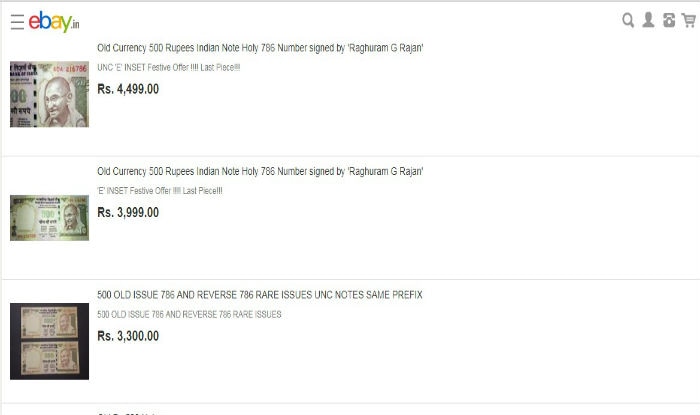Click lower note in the two-note thumbnail
Image resolution: width=700 pixels, height=415 pixels.
pos(50,358)
